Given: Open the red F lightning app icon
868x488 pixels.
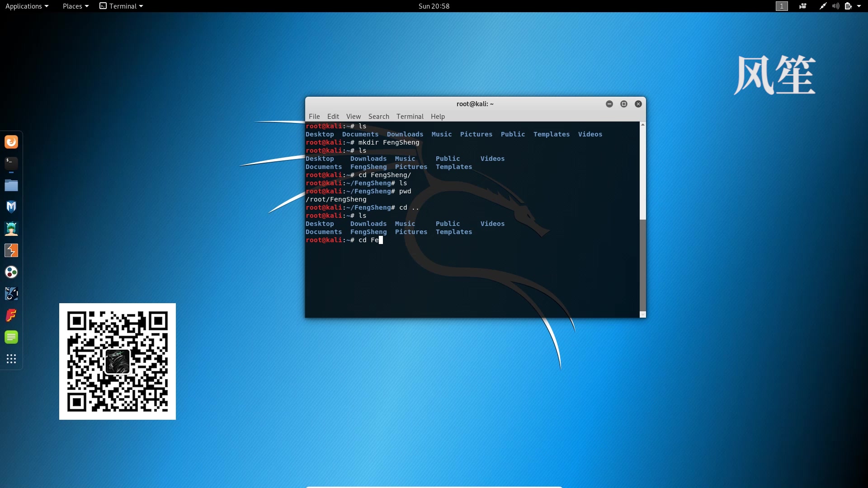Looking at the screenshot, I should [x=11, y=315].
